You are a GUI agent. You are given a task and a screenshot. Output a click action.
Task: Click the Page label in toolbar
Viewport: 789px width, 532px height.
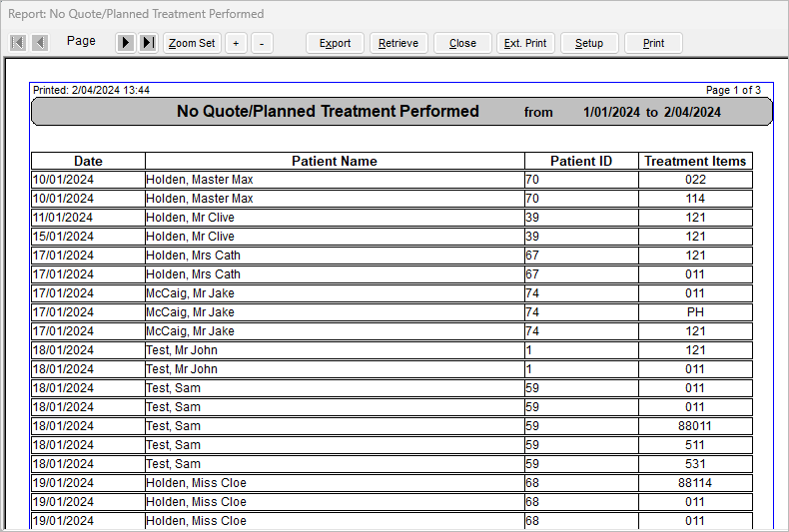pyautogui.click(x=81, y=41)
